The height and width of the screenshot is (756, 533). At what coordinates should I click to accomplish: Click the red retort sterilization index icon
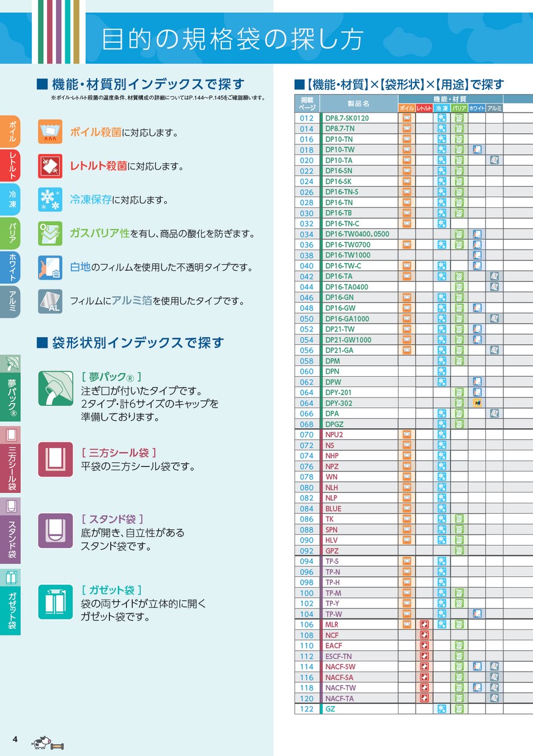pyautogui.click(x=50, y=166)
